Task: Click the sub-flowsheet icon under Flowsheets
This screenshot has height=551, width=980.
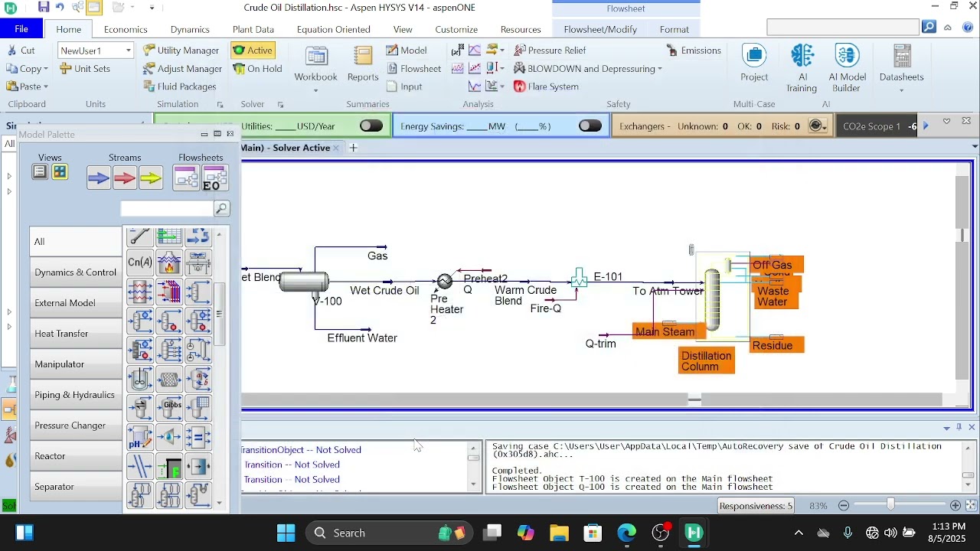Action: point(186,178)
